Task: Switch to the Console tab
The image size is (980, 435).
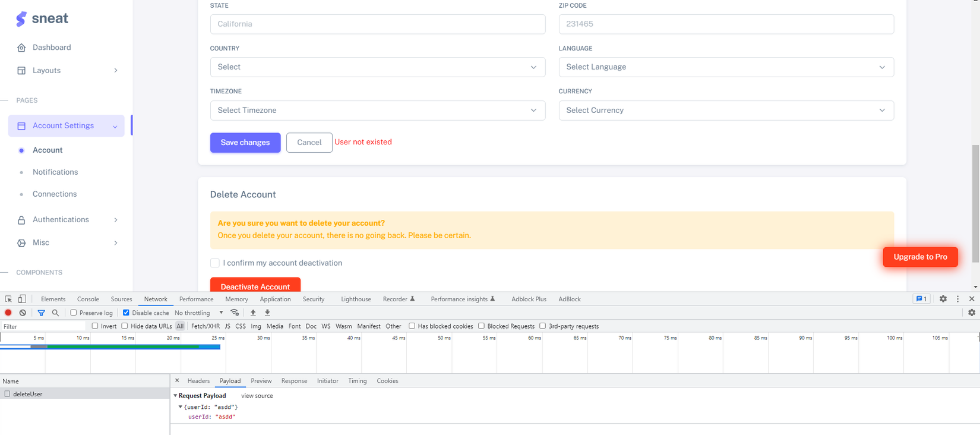Action: 88,300
